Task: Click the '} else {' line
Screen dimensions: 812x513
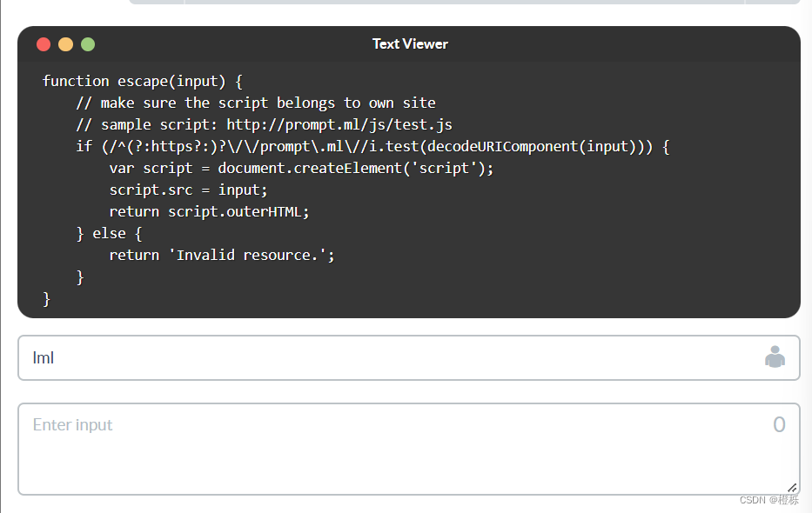Action: 110,233
